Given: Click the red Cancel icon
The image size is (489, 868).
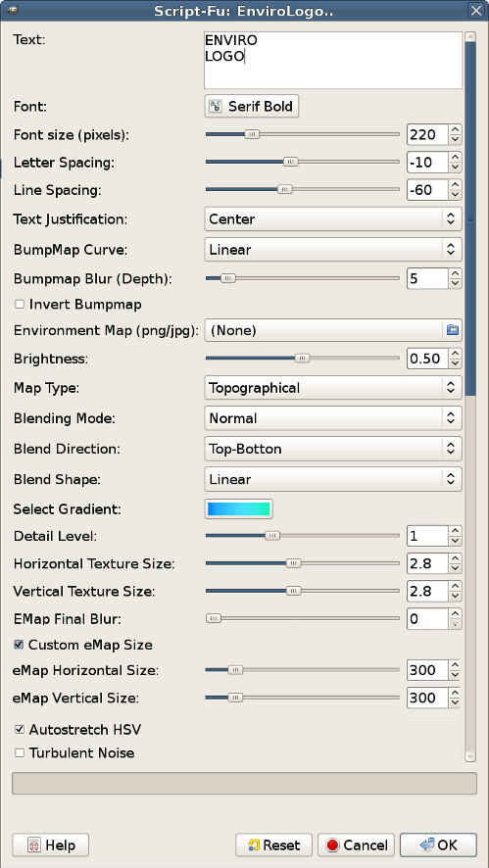Looking at the screenshot, I should 333,845.
